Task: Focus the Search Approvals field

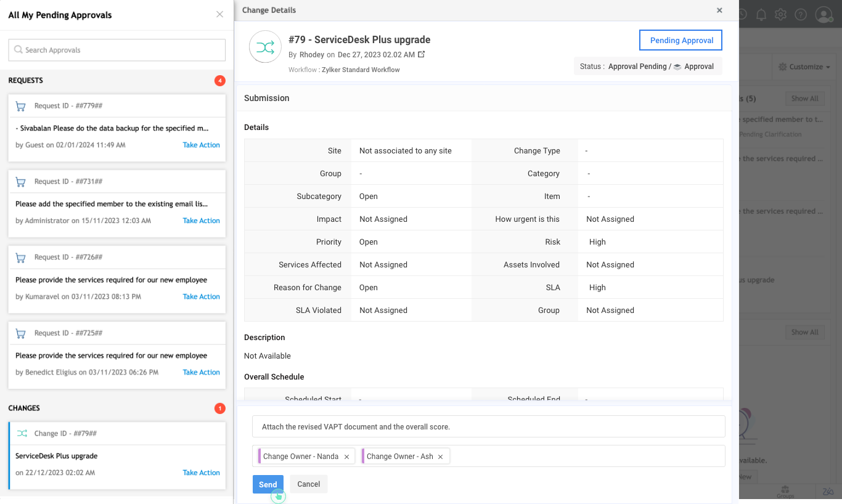Action: pyautogui.click(x=117, y=50)
